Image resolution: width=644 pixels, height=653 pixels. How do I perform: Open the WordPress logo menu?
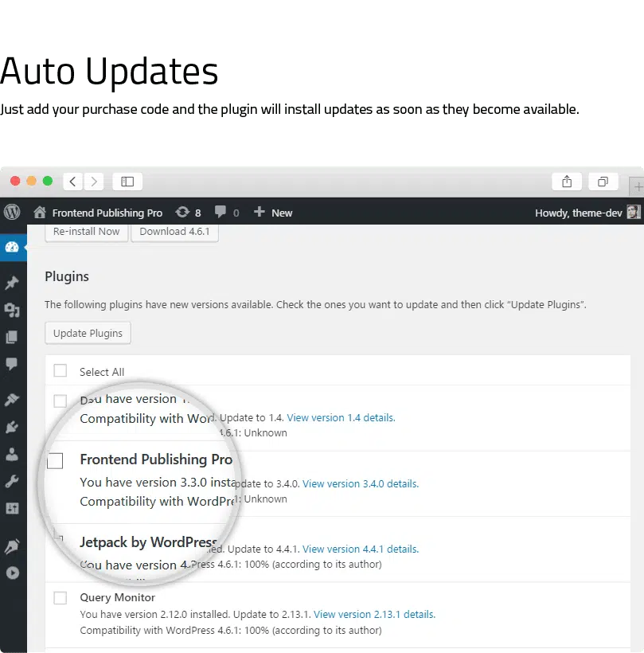(12, 213)
